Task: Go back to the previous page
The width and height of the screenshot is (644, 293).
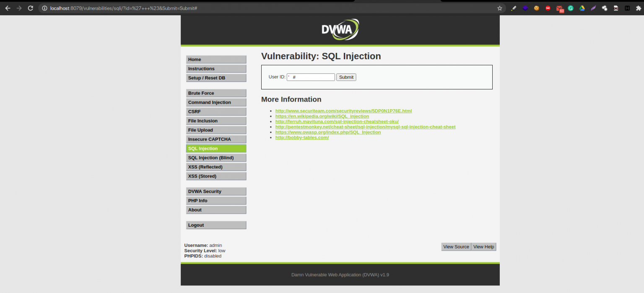Action: pos(8,8)
